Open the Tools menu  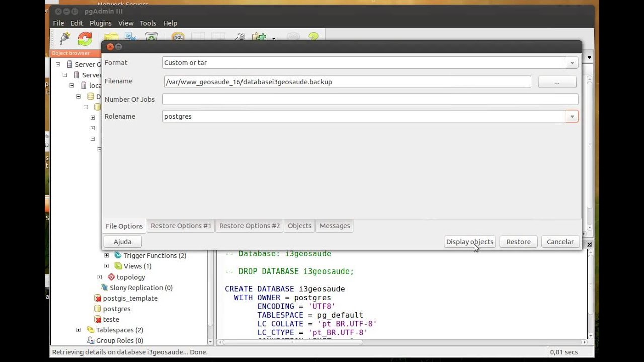coord(148,23)
